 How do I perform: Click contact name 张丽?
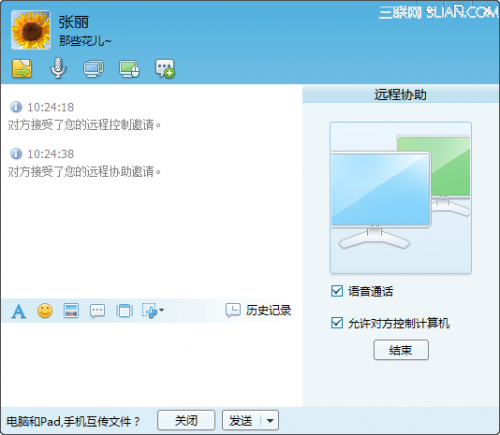[73, 22]
